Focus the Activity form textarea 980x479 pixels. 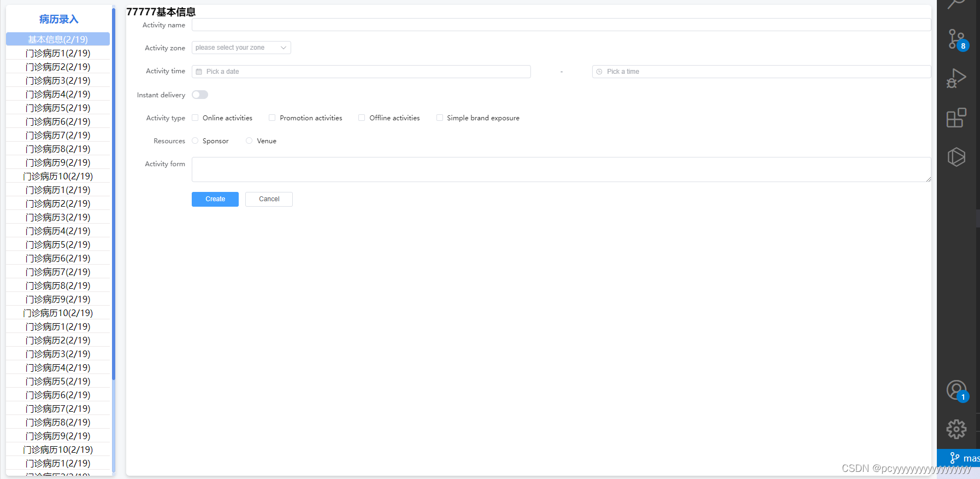click(562, 170)
